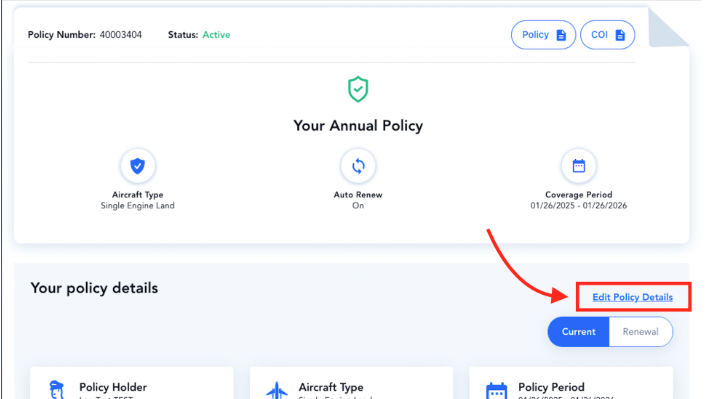
Task: Open the Edit Policy Details link
Action: [x=632, y=297]
